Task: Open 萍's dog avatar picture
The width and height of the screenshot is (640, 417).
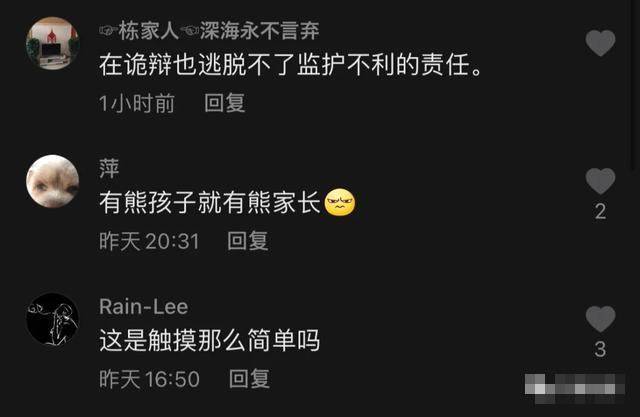Action: [53, 181]
